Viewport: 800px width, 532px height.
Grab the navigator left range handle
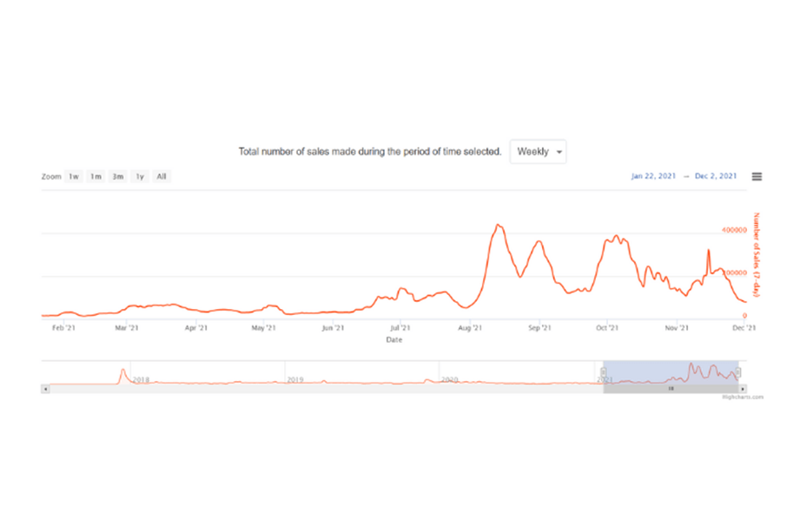[x=604, y=372]
